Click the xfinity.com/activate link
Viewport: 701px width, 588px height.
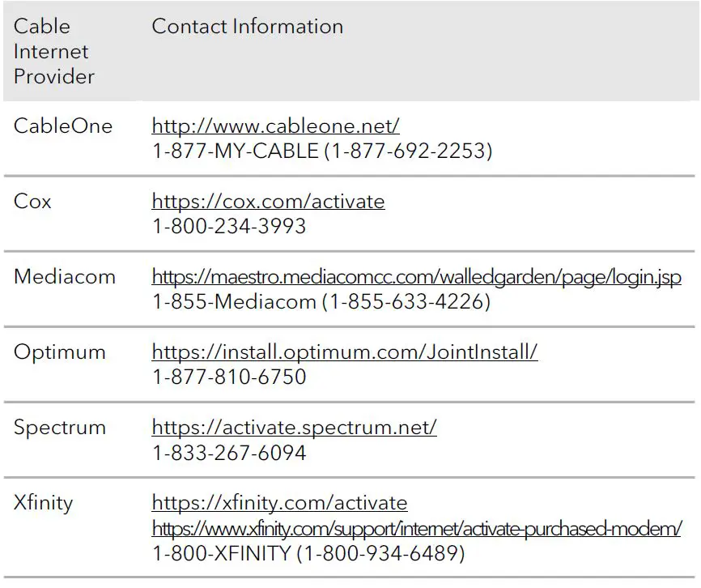pyautogui.click(x=279, y=503)
